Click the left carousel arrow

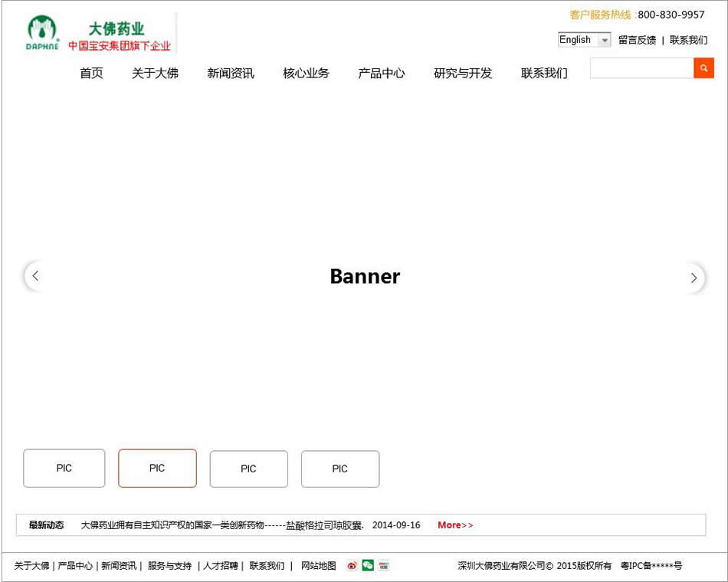point(35,276)
